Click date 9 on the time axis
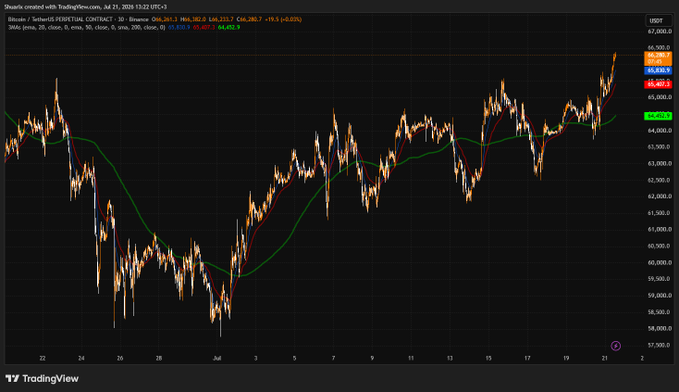 [372, 358]
